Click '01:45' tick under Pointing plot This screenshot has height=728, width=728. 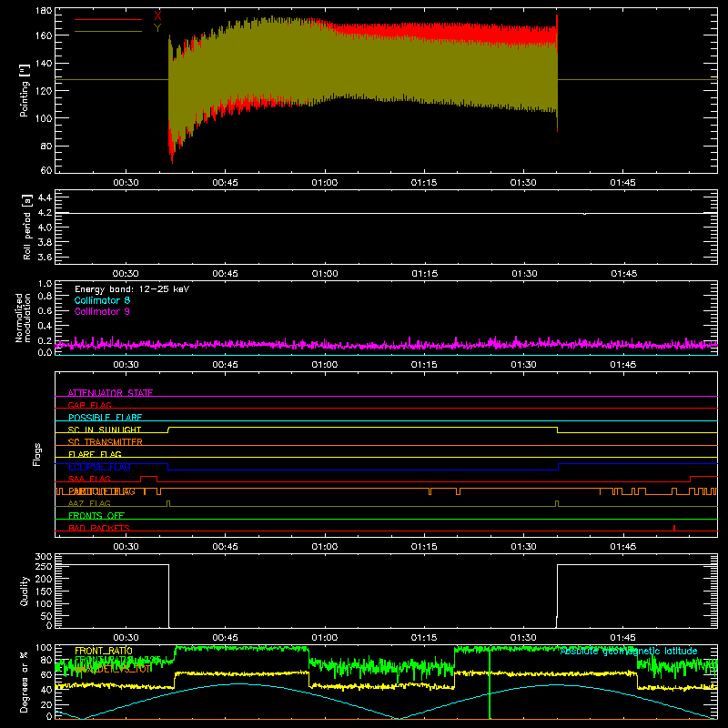[622, 183]
